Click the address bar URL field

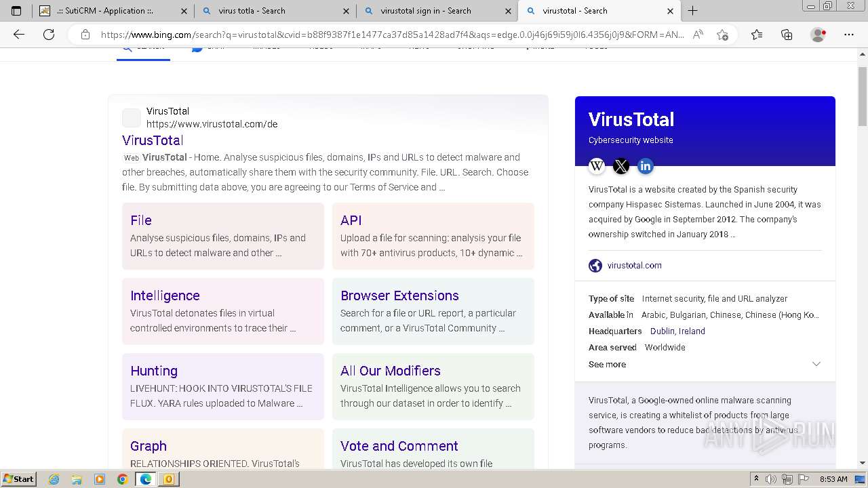click(x=392, y=35)
